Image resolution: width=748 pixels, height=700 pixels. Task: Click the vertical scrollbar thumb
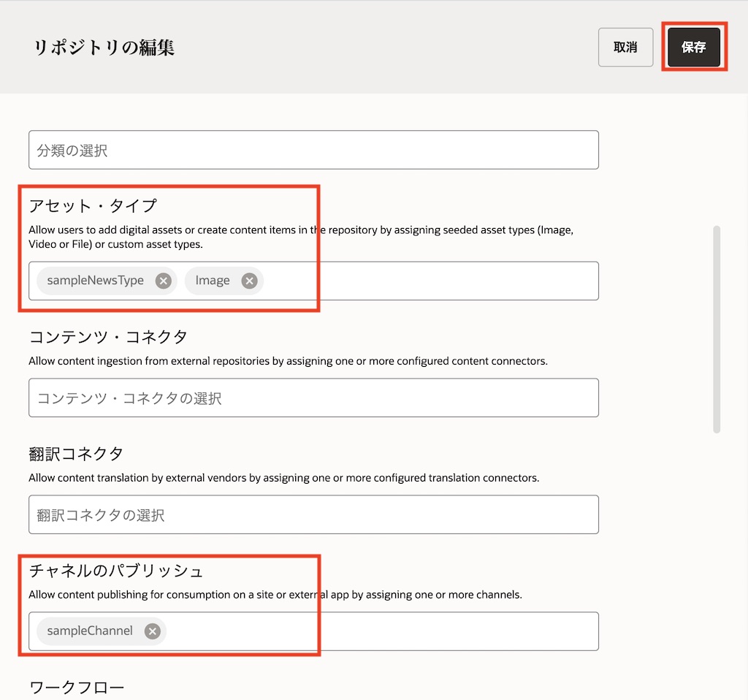point(717,329)
